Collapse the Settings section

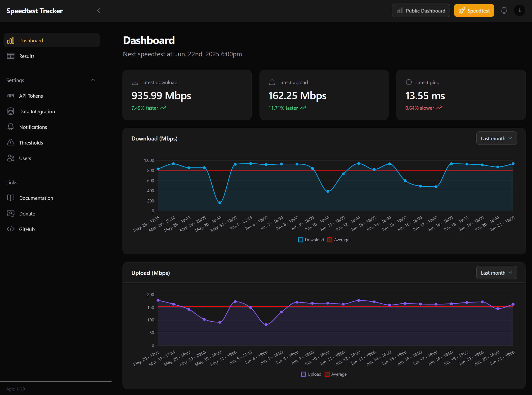(93, 80)
